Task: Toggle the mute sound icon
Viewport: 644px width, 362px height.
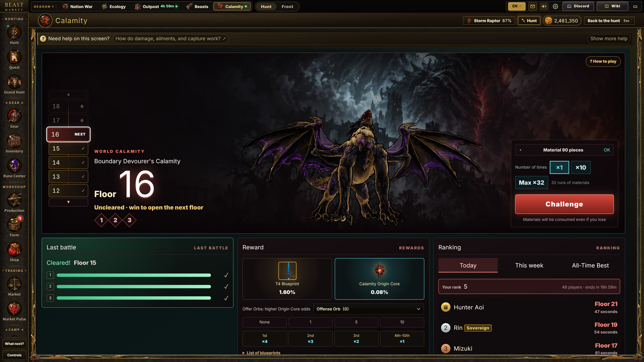Action: point(544,6)
